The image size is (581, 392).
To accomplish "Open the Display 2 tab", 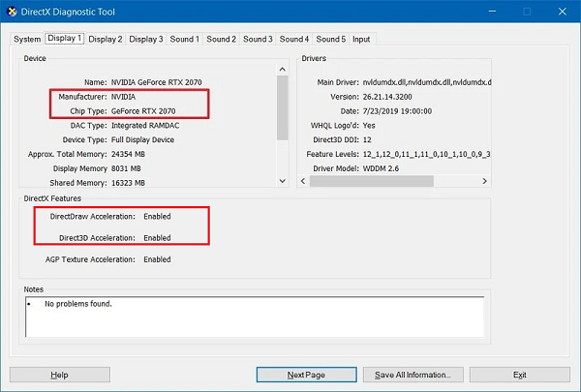I will pyautogui.click(x=106, y=39).
